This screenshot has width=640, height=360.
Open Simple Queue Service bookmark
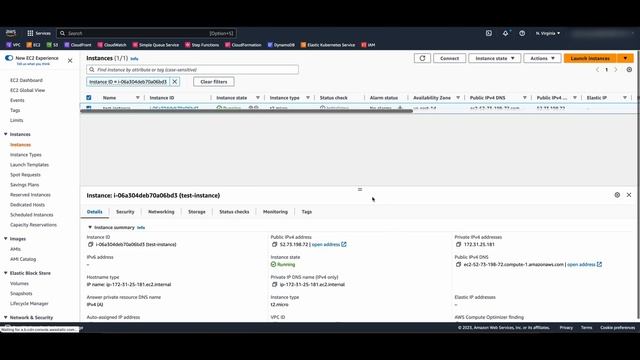[156, 45]
